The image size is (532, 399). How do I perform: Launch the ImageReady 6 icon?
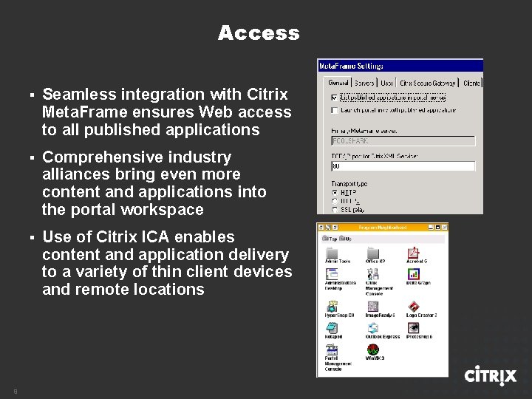373,307
